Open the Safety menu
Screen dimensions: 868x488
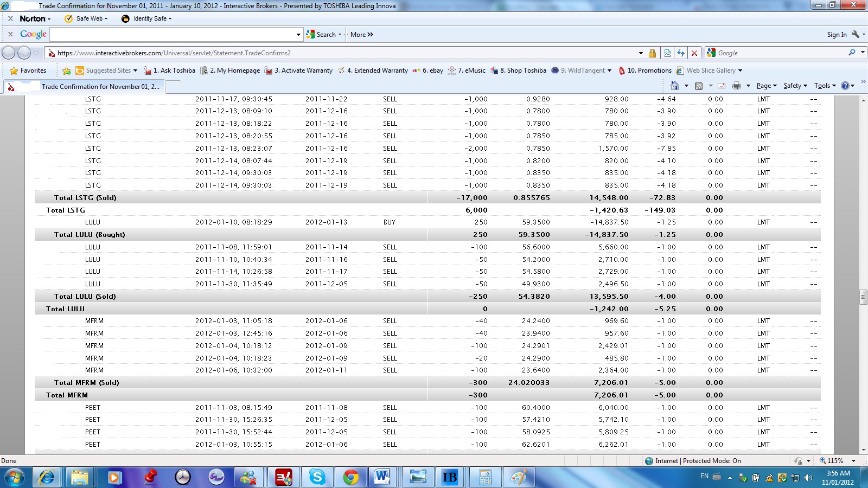tap(795, 86)
